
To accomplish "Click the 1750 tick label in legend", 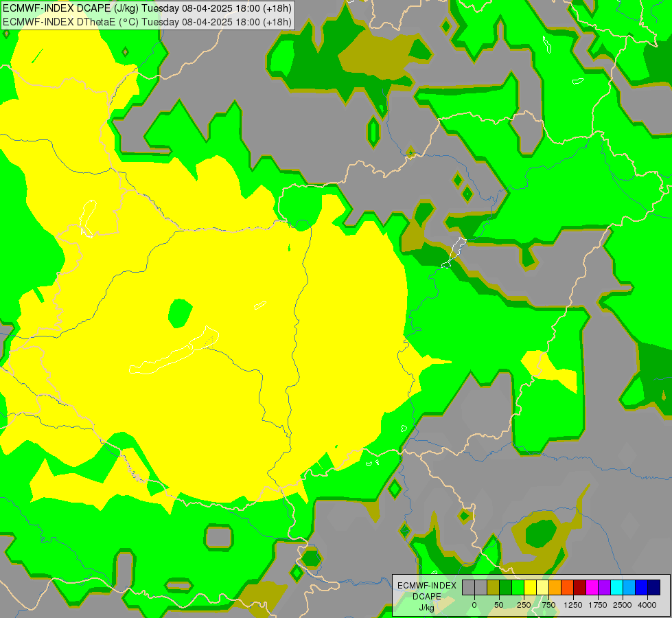I will [x=598, y=605].
